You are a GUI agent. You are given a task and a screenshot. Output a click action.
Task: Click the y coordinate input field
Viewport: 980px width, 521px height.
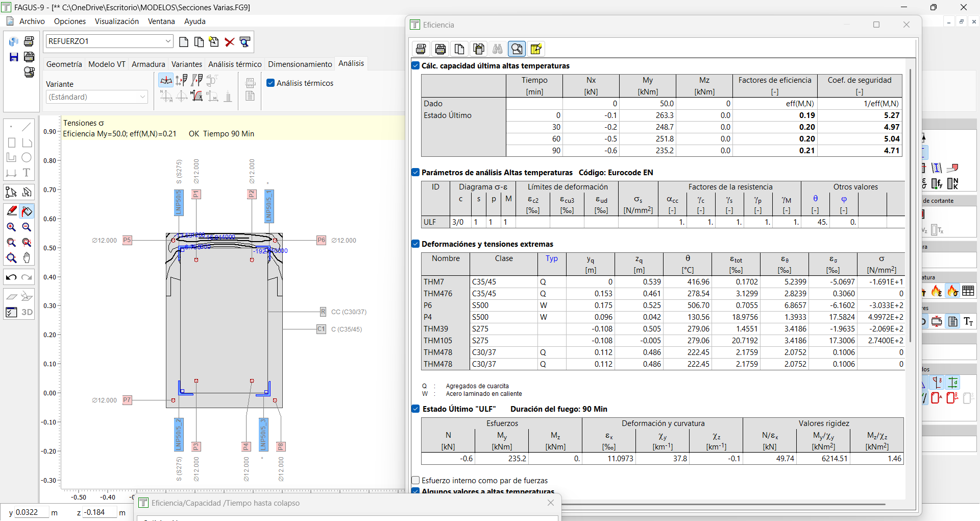point(31,512)
